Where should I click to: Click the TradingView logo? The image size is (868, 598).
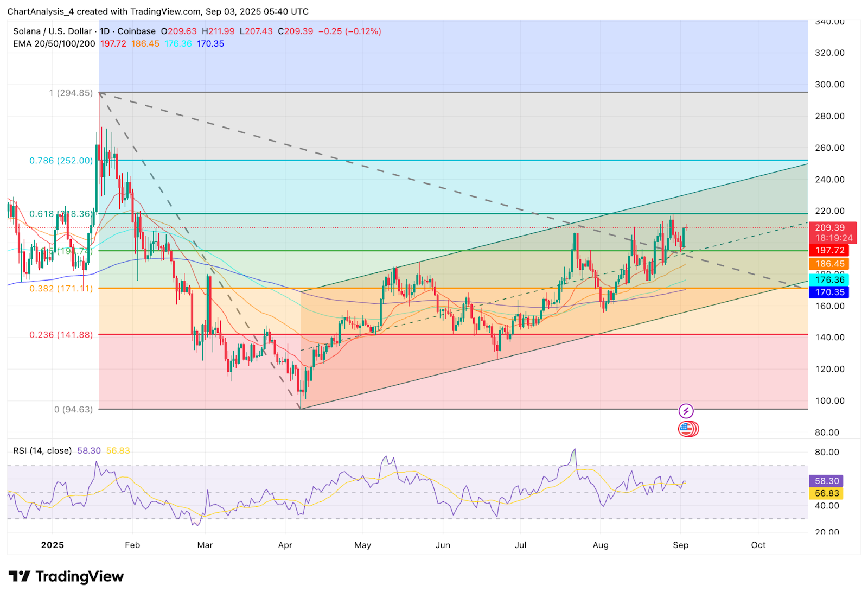click(67, 576)
